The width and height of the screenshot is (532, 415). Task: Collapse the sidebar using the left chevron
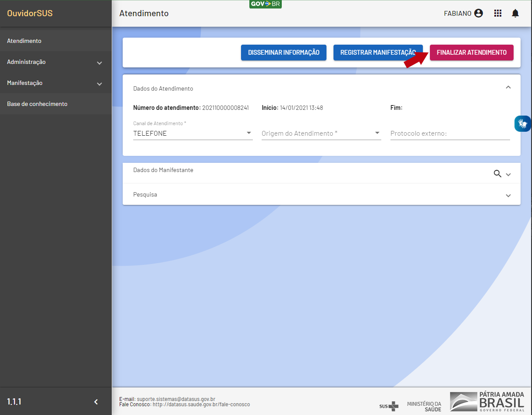[x=96, y=402]
